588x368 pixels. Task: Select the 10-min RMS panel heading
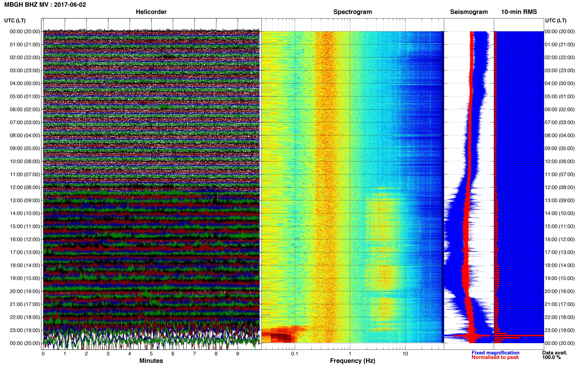point(519,12)
